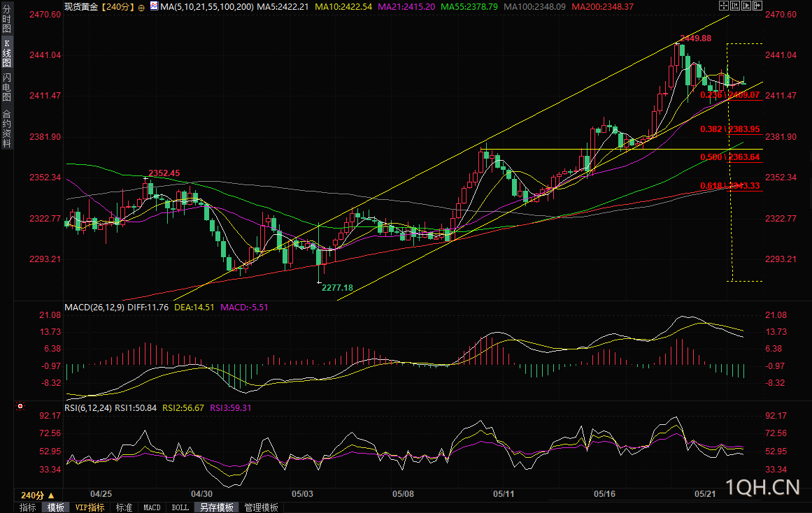812x513 pixels.
Task: Click the 另存模板 button
Action: click(217, 507)
